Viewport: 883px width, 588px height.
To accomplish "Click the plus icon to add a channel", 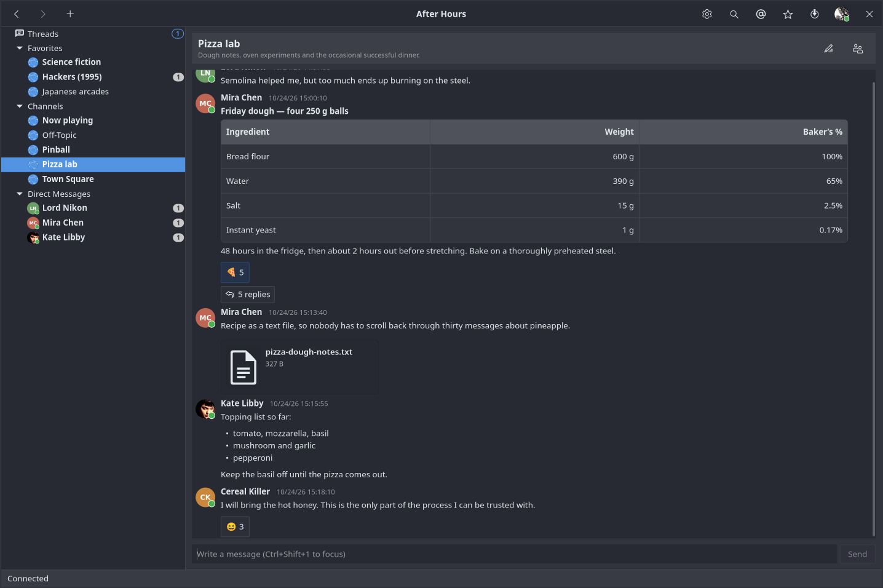I will [x=70, y=14].
